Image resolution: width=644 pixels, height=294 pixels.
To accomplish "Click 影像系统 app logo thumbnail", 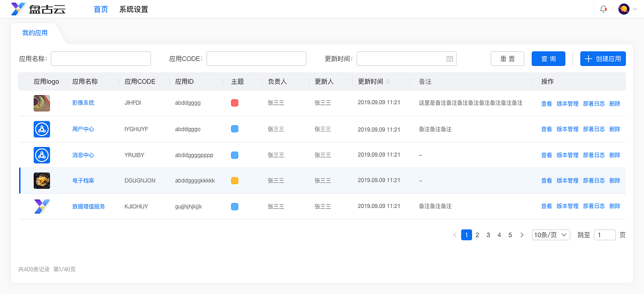I will click(x=42, y=103).
